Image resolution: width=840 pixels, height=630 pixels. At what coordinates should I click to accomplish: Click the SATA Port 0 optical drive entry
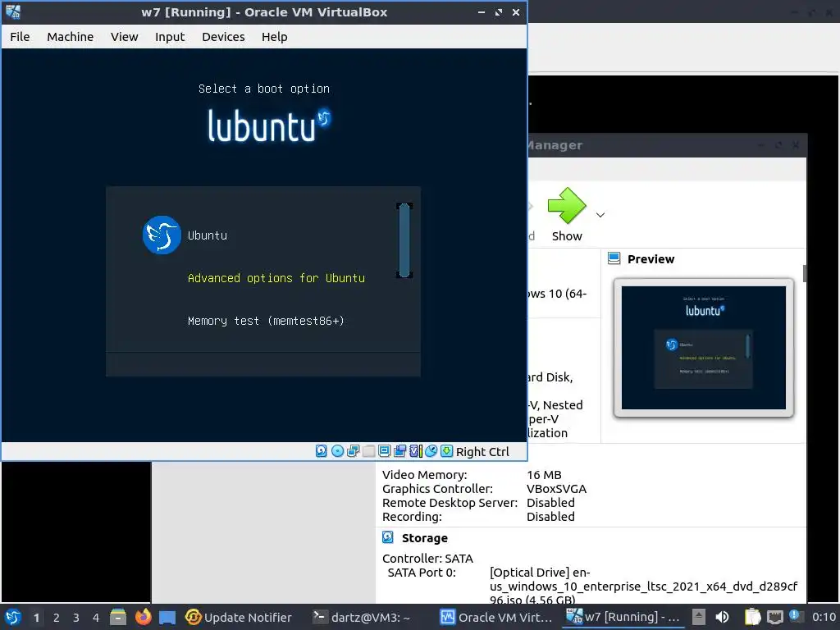(x=643, y=586)
